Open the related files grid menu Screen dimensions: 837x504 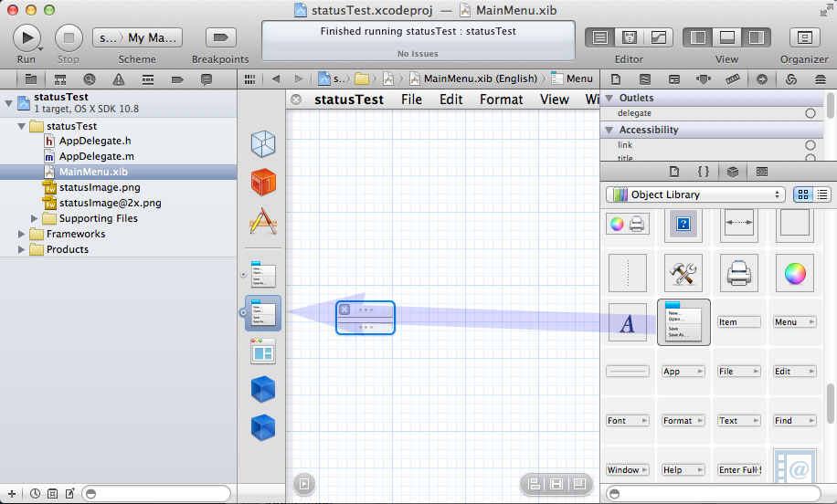coord(249,79)
